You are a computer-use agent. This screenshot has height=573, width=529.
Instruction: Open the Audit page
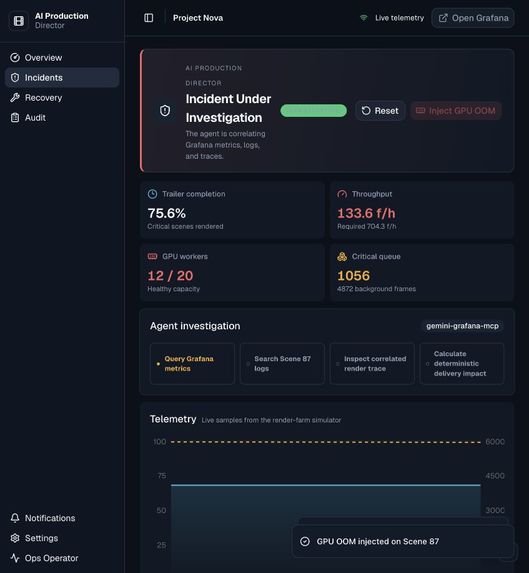[62, 118]
